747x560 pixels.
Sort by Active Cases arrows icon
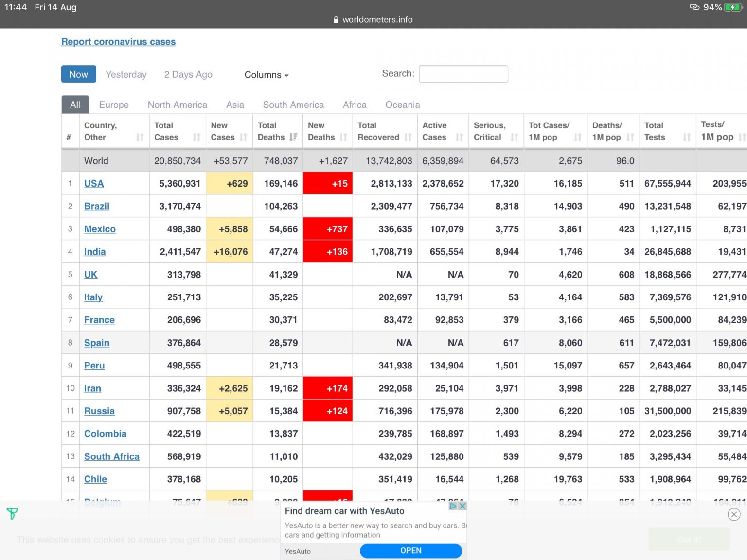click(459, 138)
